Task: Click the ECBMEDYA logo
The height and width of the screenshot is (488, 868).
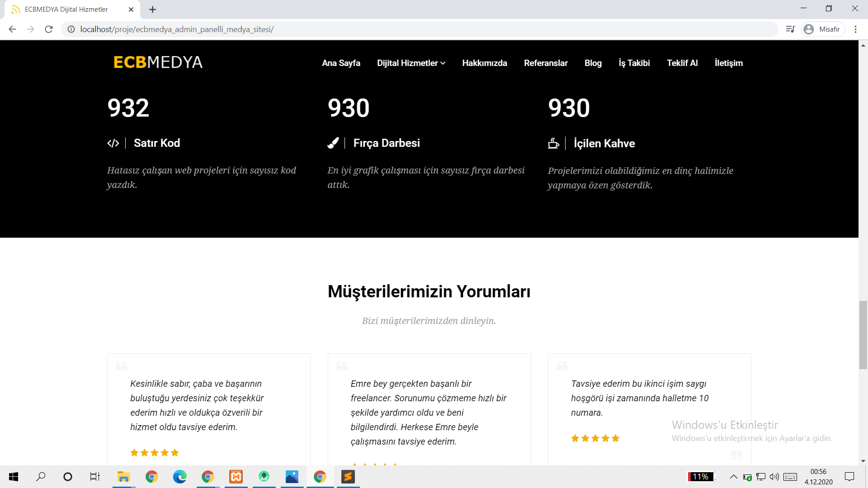Action: (158, 62)
